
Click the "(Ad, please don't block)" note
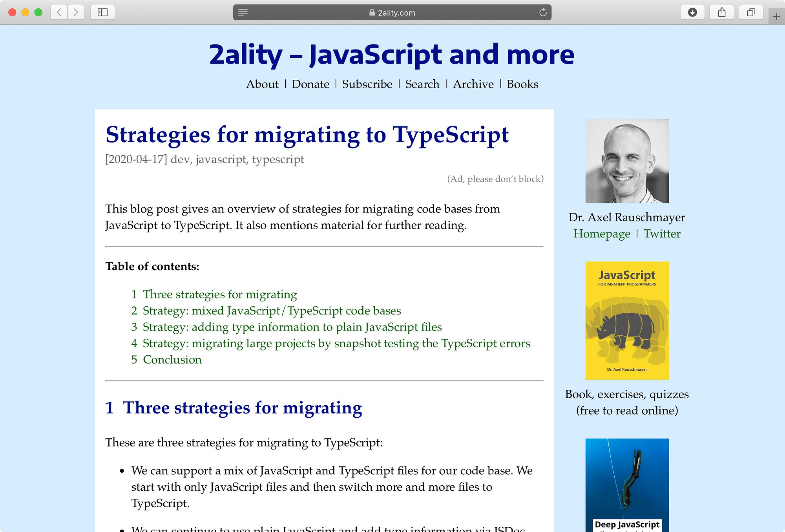(495, 179)
